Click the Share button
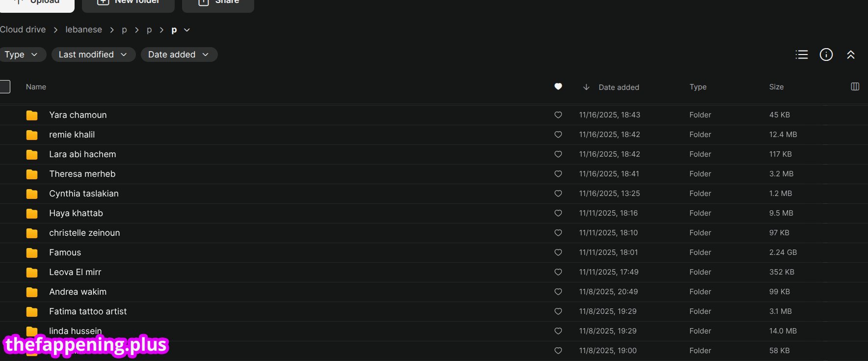Screen dimensions: 868x361 click(218, 2)
